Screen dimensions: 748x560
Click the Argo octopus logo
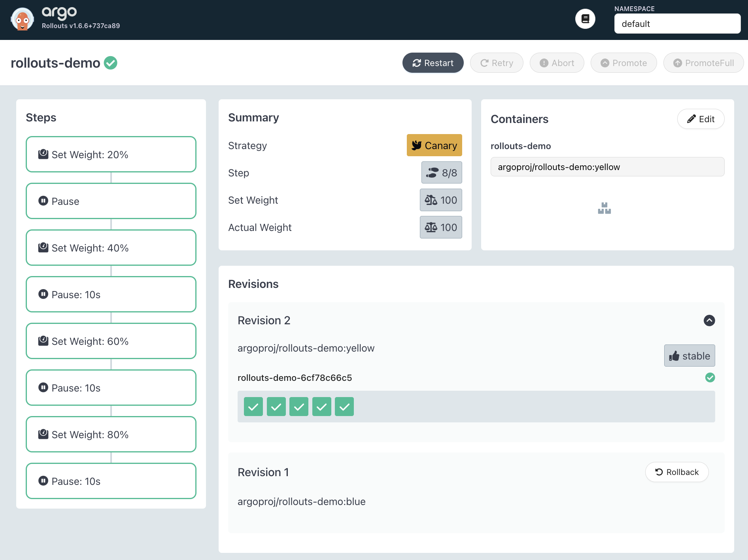point(22,19)
